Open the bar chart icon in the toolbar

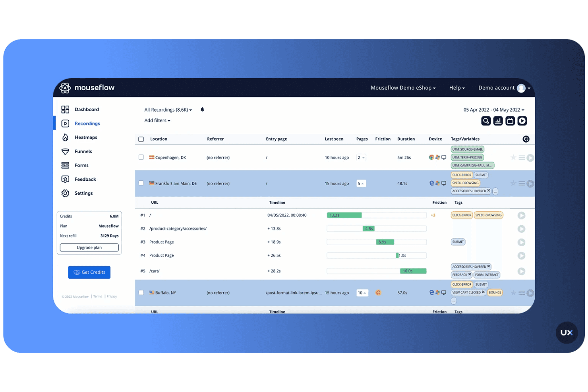click(x=498, y=121)
